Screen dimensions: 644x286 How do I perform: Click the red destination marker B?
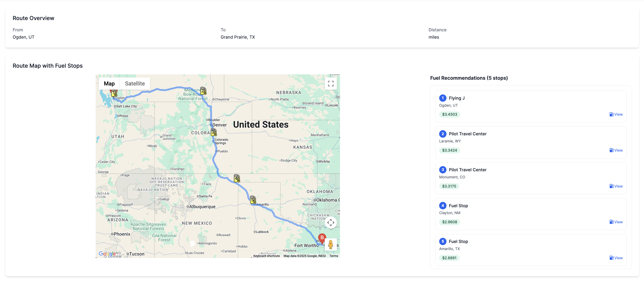322,239
